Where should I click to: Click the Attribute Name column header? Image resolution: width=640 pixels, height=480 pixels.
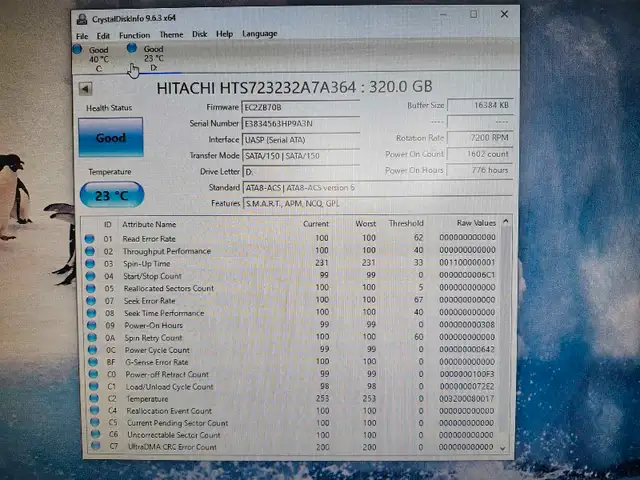coord(149,224)
